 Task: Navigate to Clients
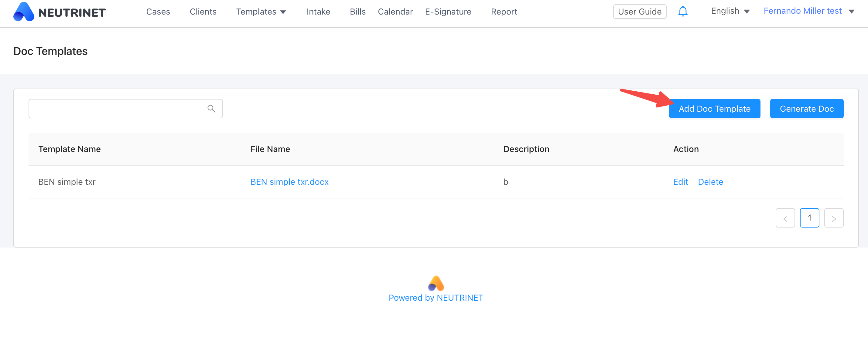point(203,12)
